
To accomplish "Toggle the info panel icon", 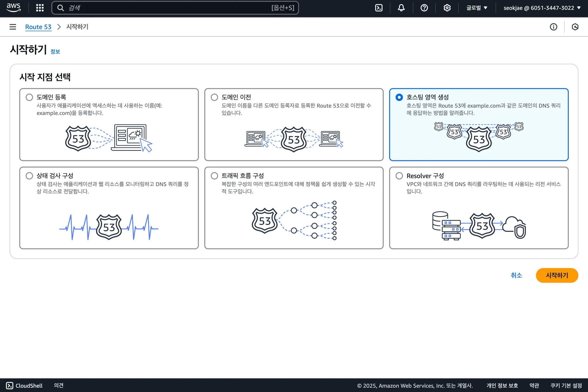I will 553,27.
